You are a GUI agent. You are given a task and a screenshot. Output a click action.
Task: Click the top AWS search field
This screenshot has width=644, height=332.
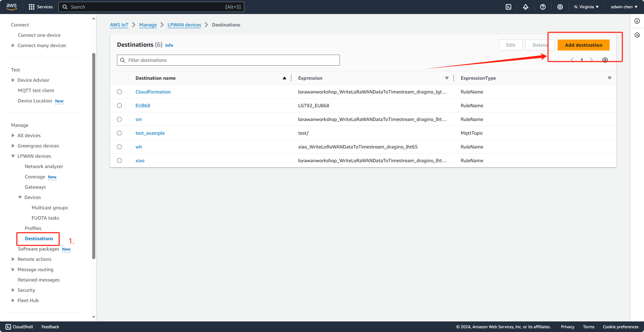151,7
